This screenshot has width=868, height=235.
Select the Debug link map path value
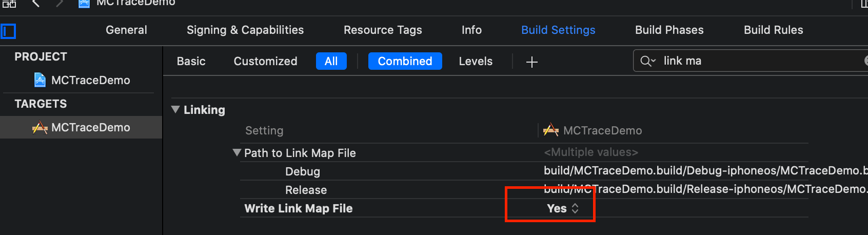[705, 170]
